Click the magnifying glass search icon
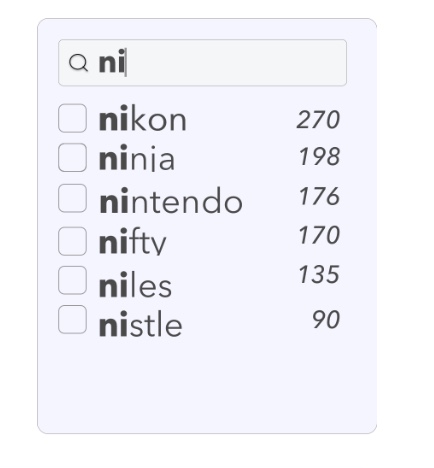This screenshot has width=434, height=468. [x=78, y=63]
